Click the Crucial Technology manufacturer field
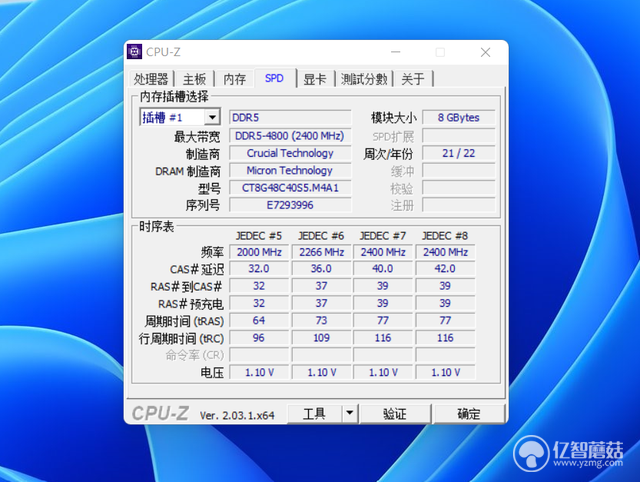This screenshot has width=640, height=482. point(290,153)
